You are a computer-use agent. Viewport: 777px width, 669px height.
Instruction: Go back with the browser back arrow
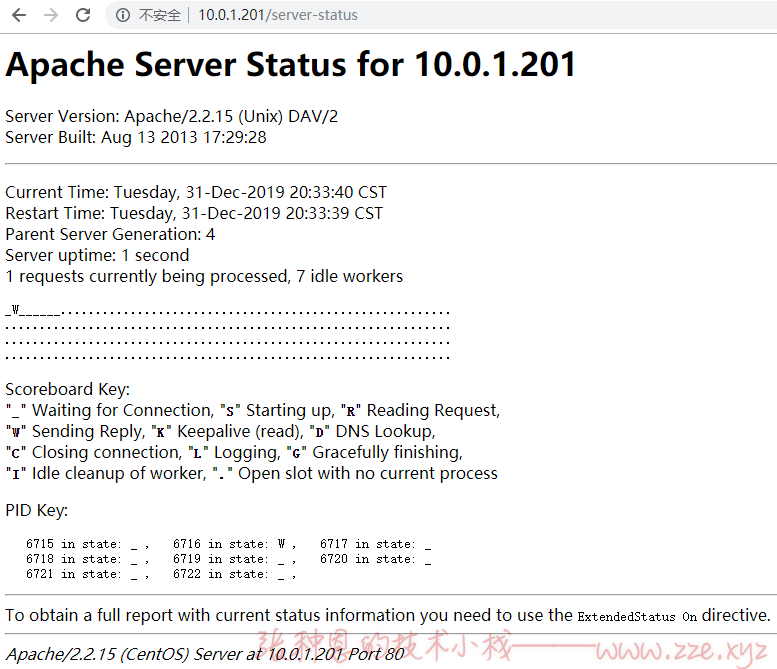point(19,15)
